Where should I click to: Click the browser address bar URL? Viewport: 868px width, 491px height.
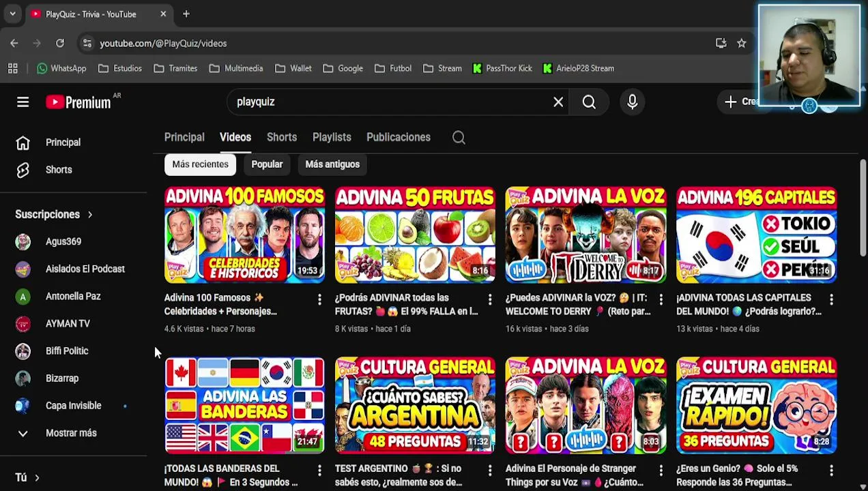point(163,43)
